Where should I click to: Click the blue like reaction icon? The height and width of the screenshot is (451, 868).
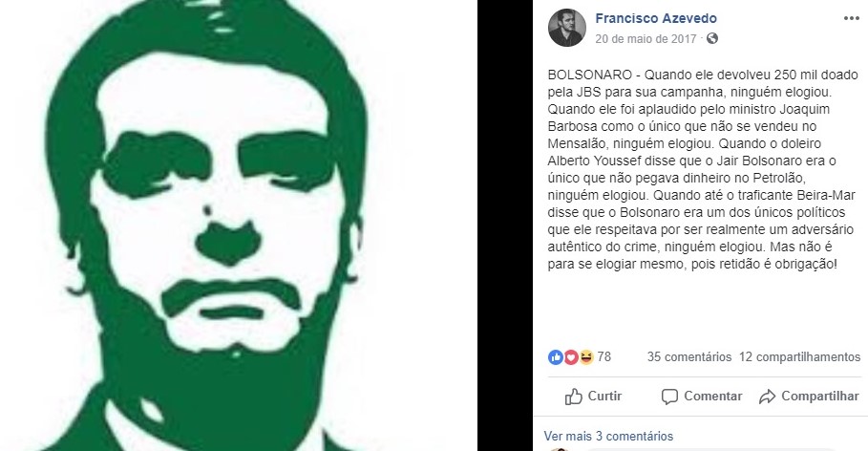click(555, 357)
